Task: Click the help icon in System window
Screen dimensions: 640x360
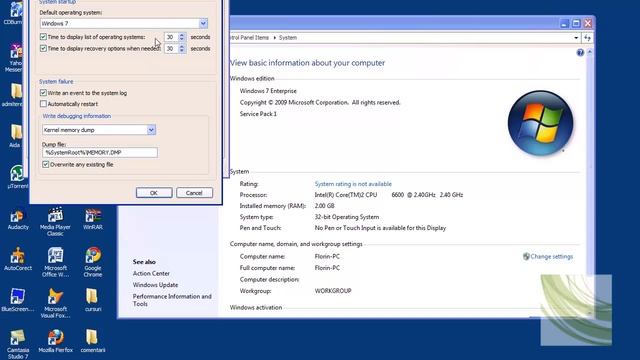Action: [580, 52]
